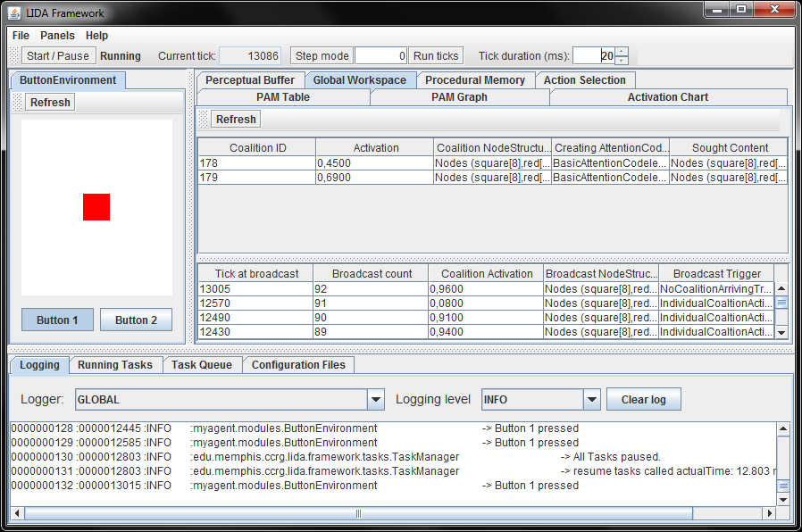The width and height of the screenshot is (802, 532).
Task: Toggle Step mode button
Action: 322,55
